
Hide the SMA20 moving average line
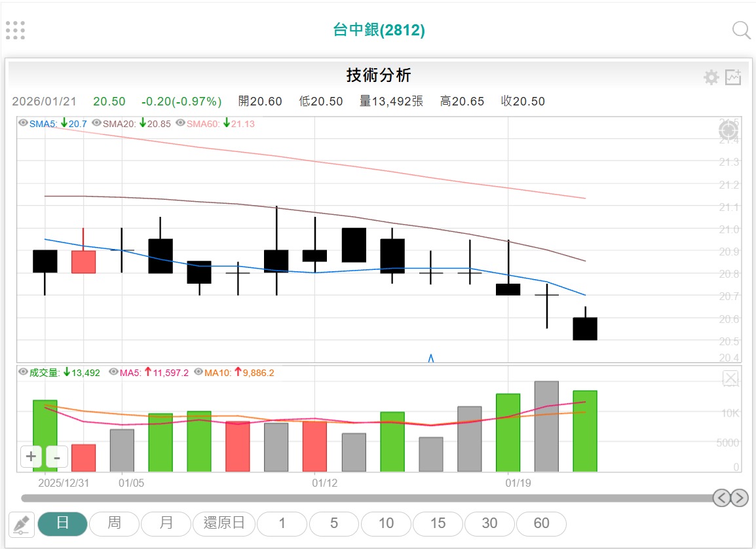point(96,123)
